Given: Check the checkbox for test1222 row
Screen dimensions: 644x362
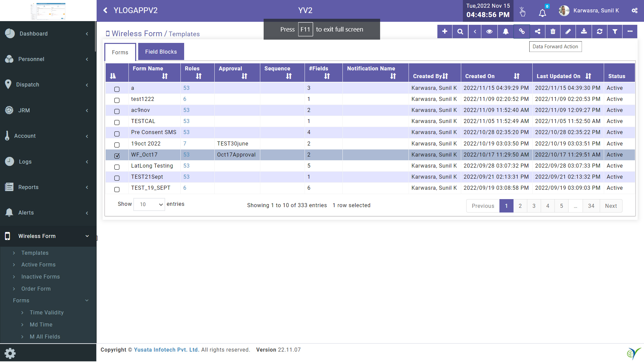Looking at the screenshot, I should (x=117, y=100).
